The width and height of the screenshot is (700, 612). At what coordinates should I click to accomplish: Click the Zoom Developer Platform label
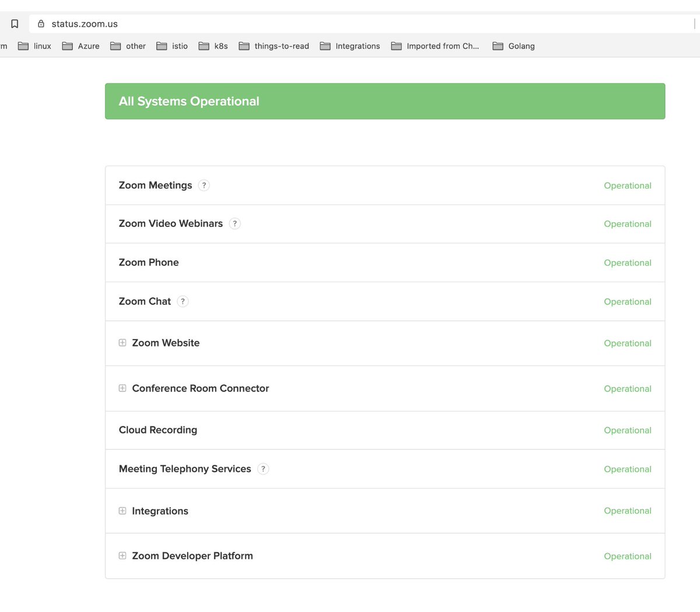[x=192, y=556]
